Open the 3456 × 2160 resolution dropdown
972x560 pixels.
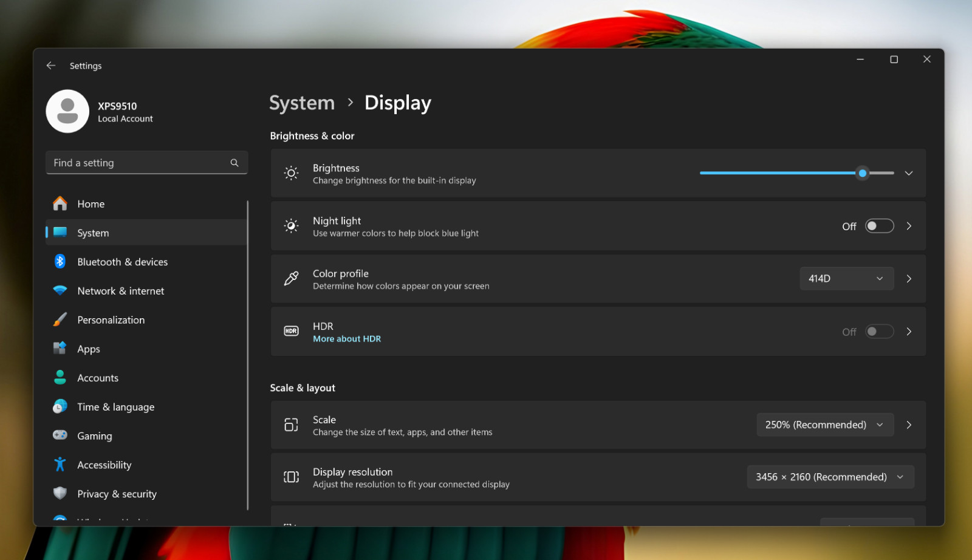click(830, 477)
